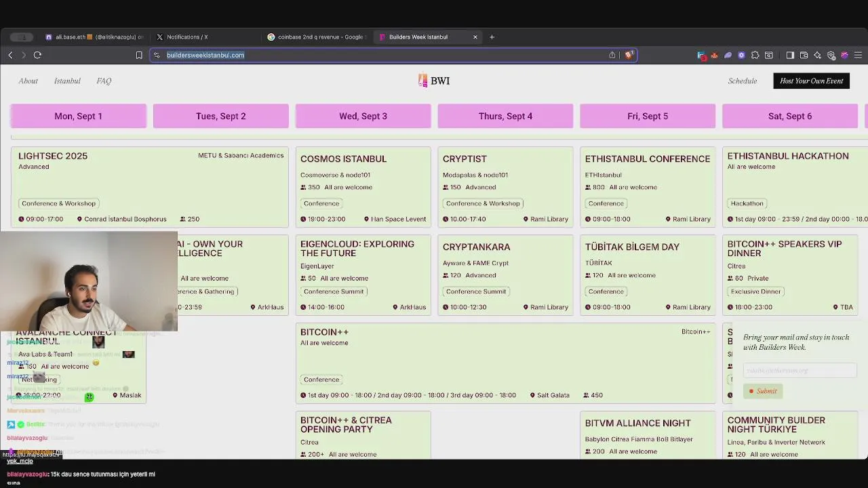The image size is (868, 488).
Task: Click the streamer webcam overlay
Action: [x=89, y=281]
